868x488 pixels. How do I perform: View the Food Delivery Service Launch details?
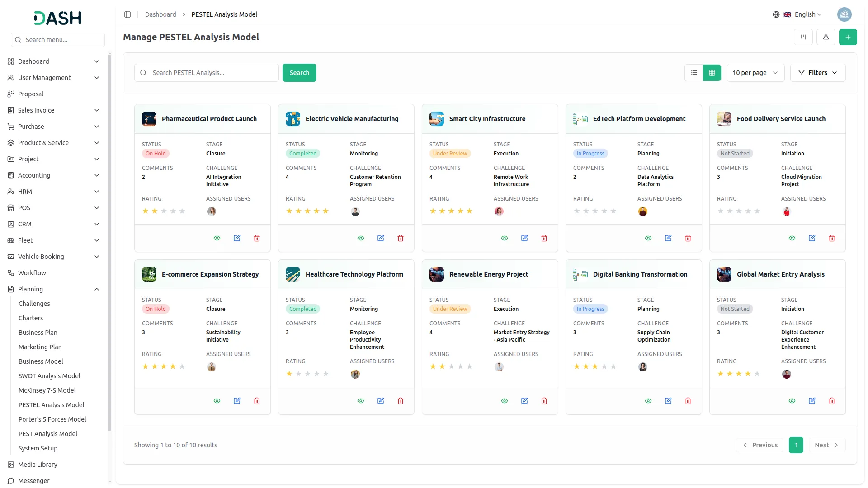pyautogui.click(x=792, y=238)
